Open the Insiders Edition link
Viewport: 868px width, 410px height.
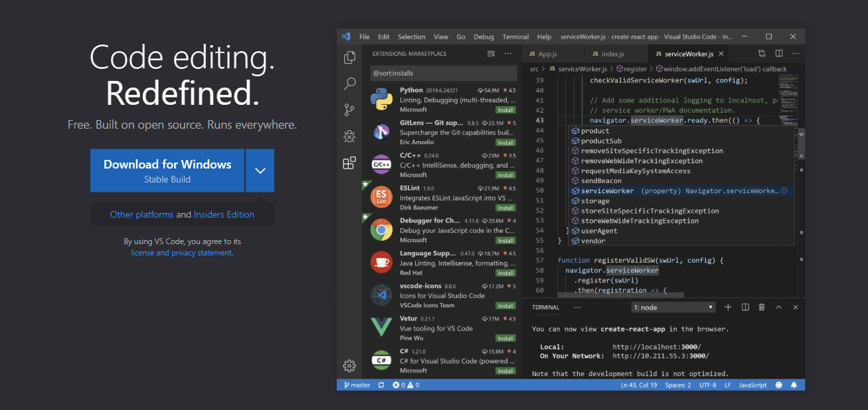(224, 214)
